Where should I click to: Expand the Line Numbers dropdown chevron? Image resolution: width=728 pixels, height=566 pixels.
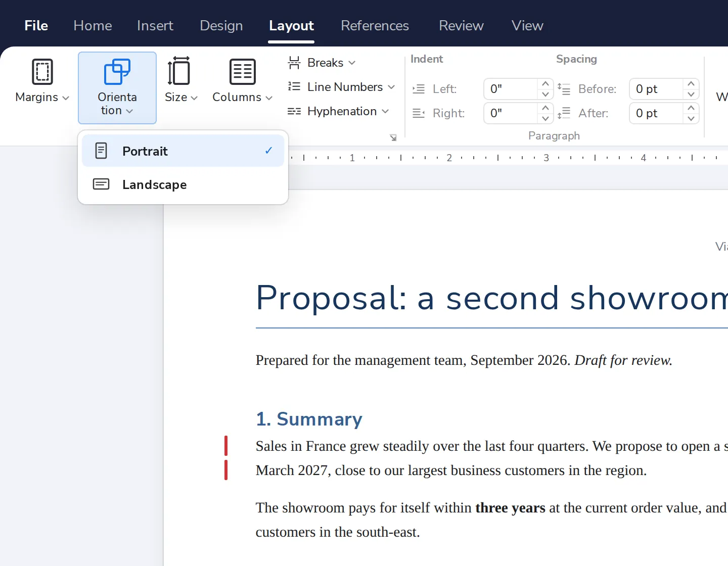(391, 87)
